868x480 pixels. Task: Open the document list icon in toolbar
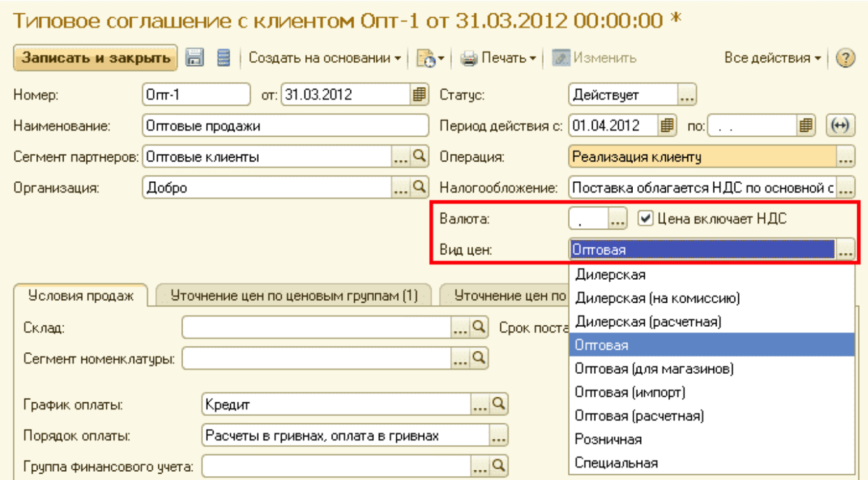coord(223,58)
